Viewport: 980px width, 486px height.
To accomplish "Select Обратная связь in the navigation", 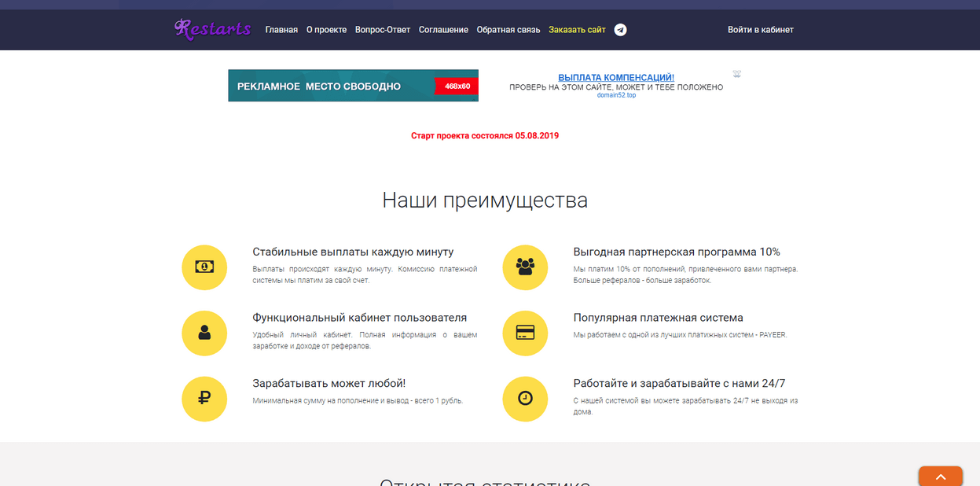I will click(508, 30).
